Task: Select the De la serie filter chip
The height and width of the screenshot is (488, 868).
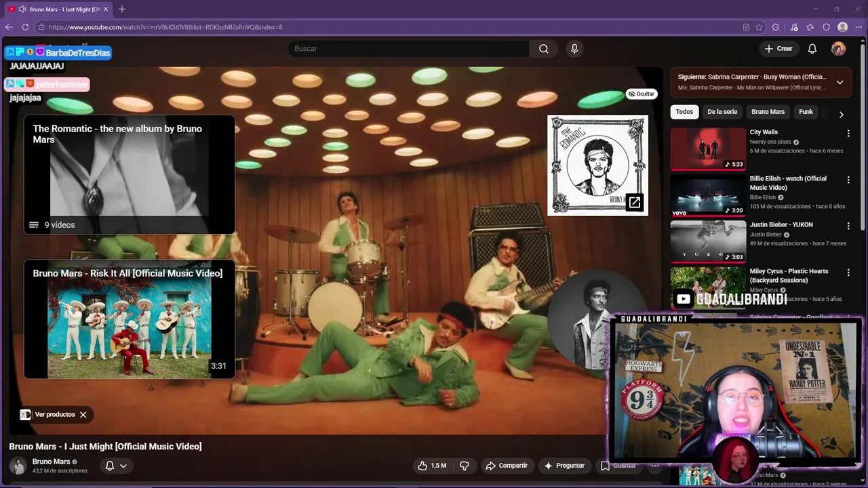Action: tap(722, 112)
